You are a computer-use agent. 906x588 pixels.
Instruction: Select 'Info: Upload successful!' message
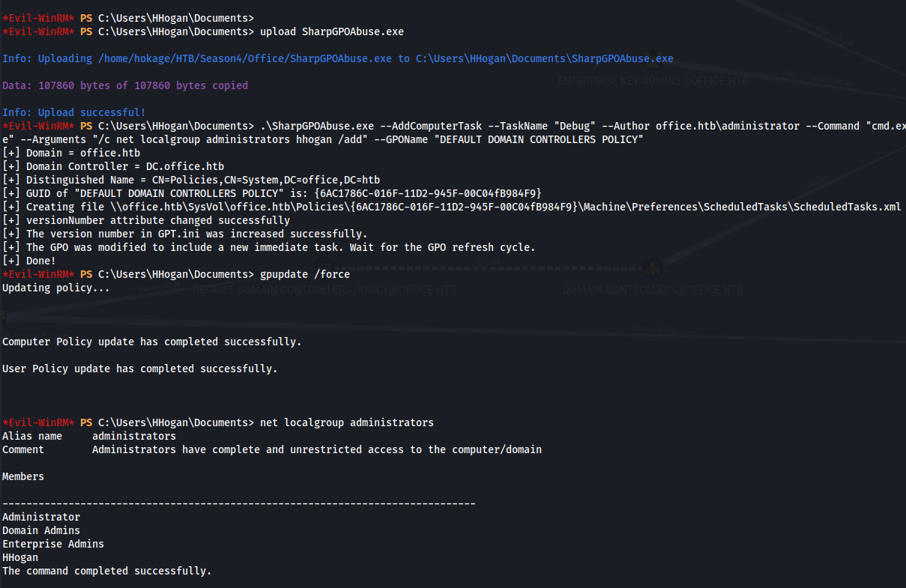74,112
